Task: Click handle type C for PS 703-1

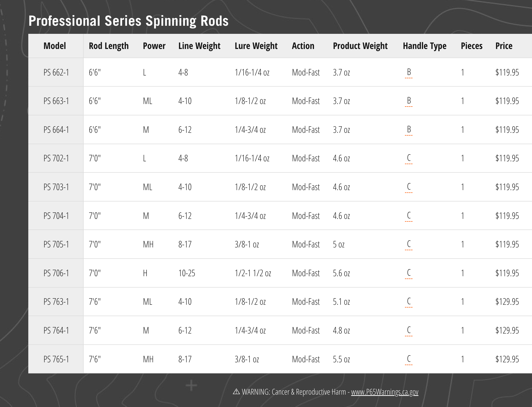Action: (x=409, y=187)
